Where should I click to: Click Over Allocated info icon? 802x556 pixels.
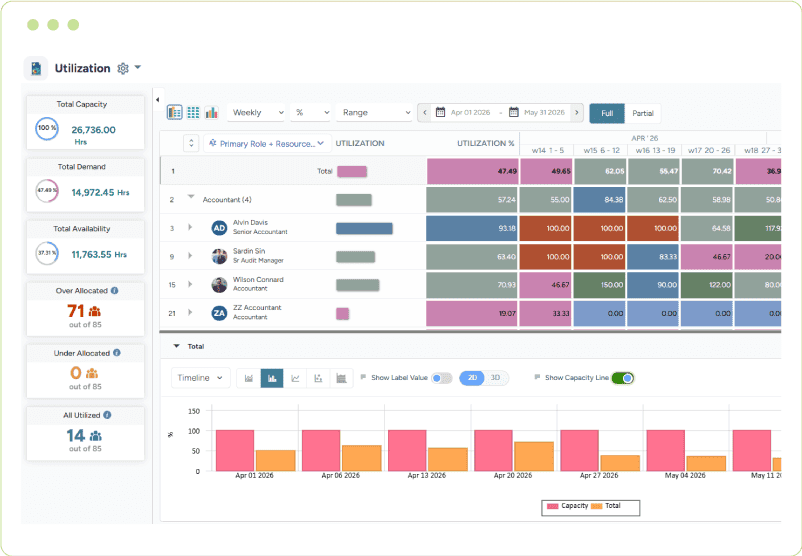(115, 291)
